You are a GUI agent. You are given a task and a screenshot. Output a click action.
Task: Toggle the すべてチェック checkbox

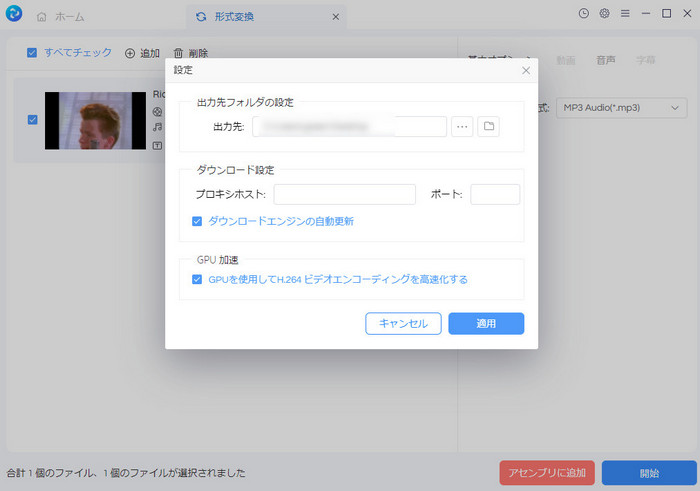point(32,53)
